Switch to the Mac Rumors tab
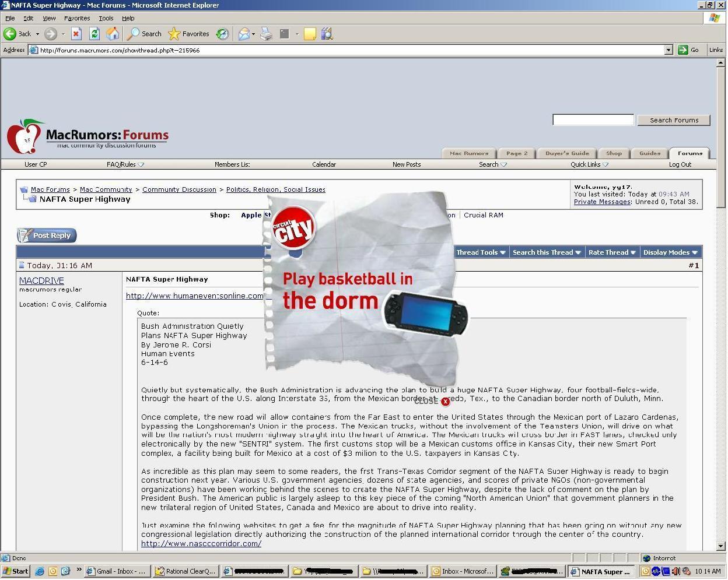The image size is (728, 580). (x=469, y=153)
